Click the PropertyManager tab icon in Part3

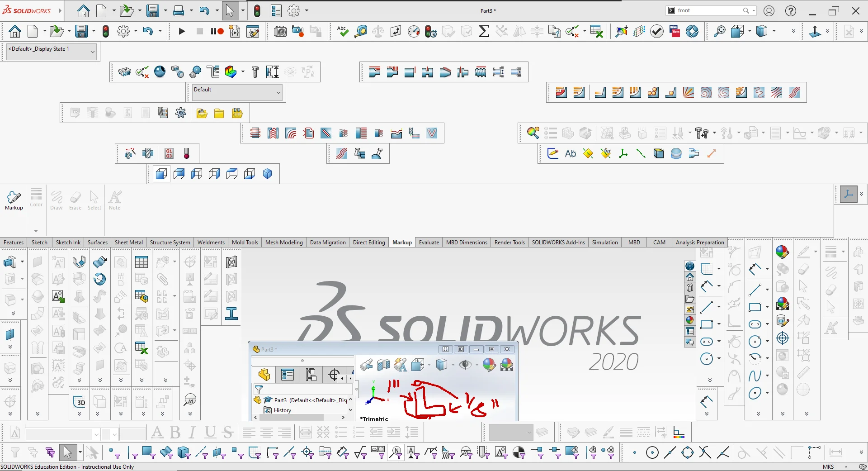point(288,375)
